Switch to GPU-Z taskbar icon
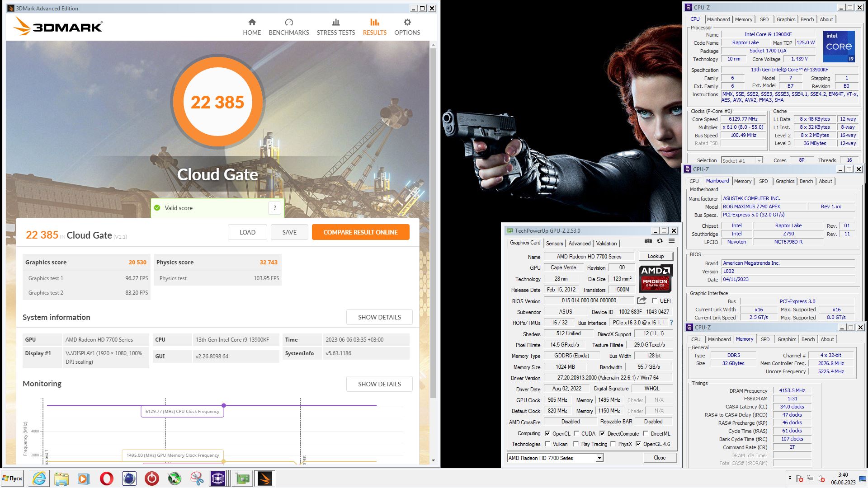The width and height of the screenshot is (868, 488). [x=242, y=479]
